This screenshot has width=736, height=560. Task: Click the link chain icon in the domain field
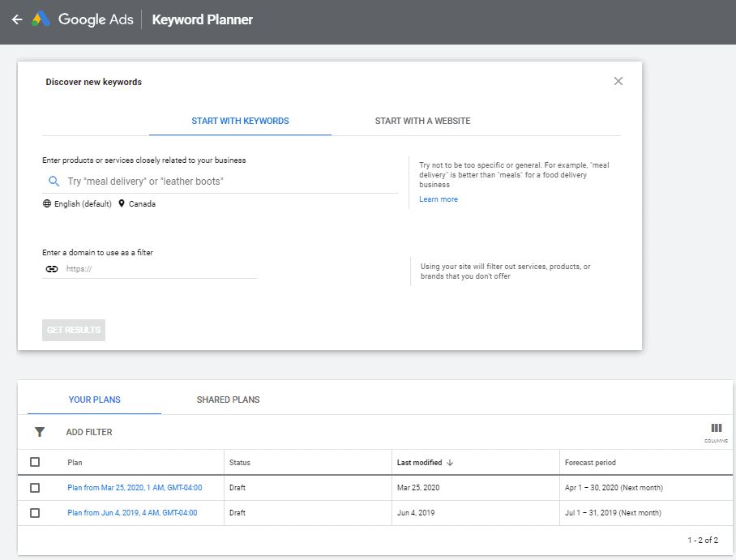click(x=52, y=269)
